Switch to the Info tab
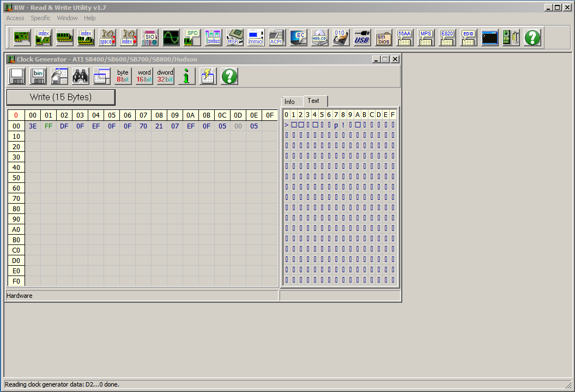The image size is (575, 392). click(289, 102)
